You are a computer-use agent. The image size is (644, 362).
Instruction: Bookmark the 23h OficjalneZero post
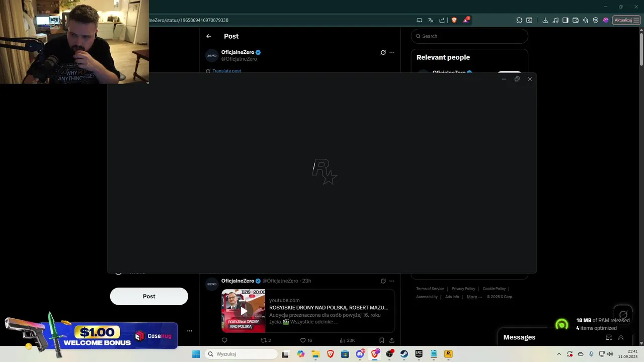point(382,340)
